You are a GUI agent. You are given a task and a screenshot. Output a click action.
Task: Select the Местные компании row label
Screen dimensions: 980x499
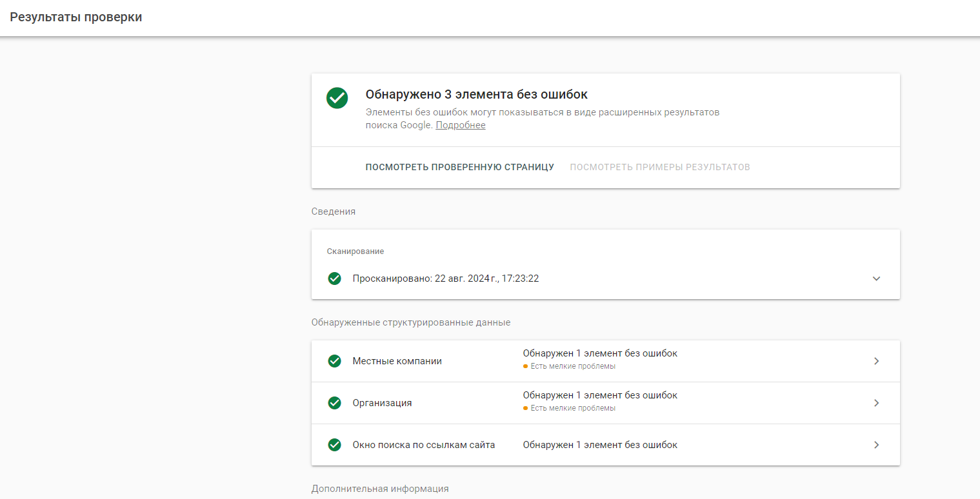(397, 361)
